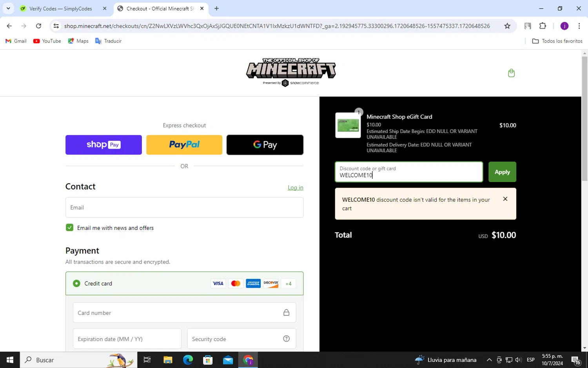Dismiss the WELCOME10 invalid code message
The height and width of the screenshot is (368, 588).
(x=505, y=199)
